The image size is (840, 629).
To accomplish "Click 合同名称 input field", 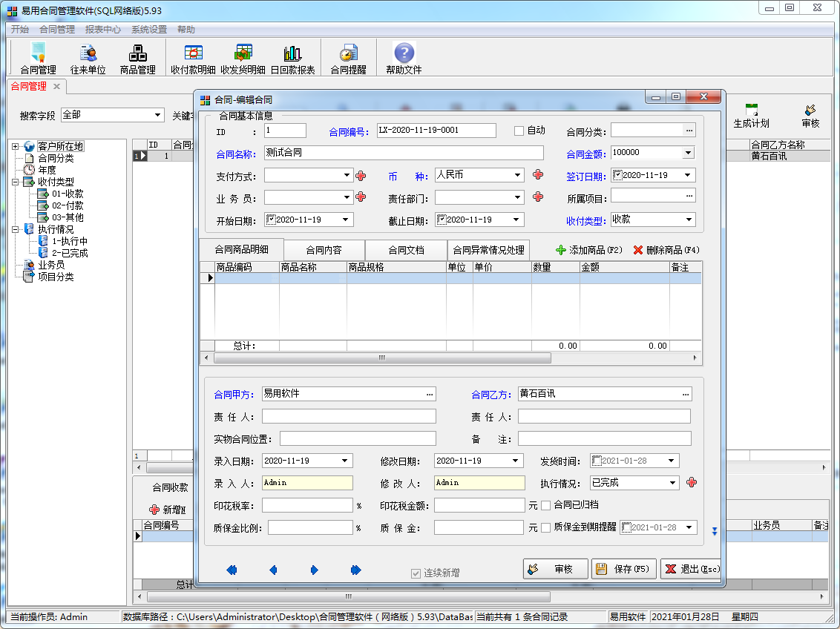I will (404, 153).
